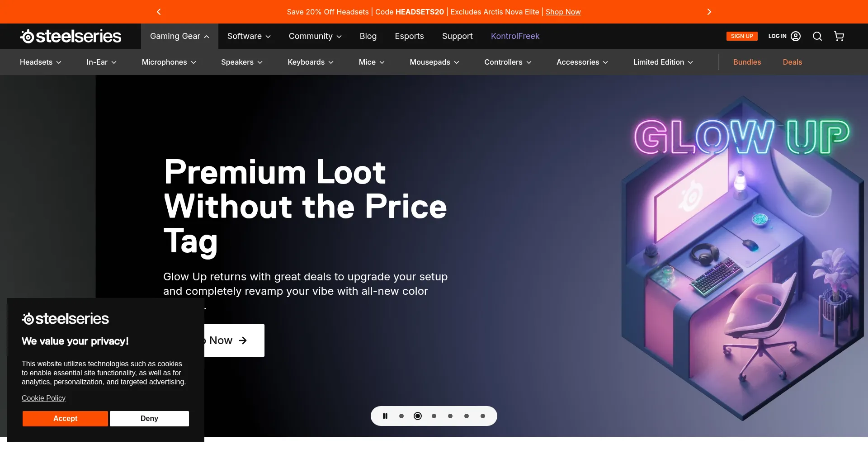Viewport: 868px width, 449px height.
Task: Accept the cookie privacy notice
Action: click(x=65, y=419)
